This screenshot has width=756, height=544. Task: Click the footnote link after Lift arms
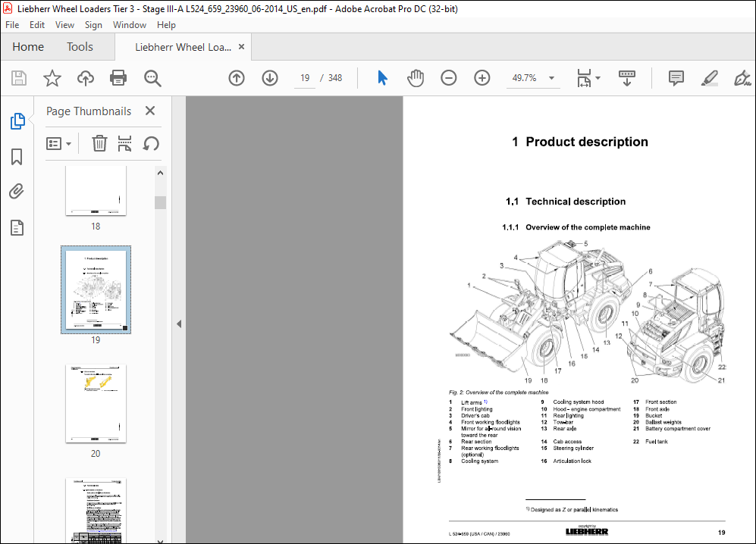coord(485,402)
